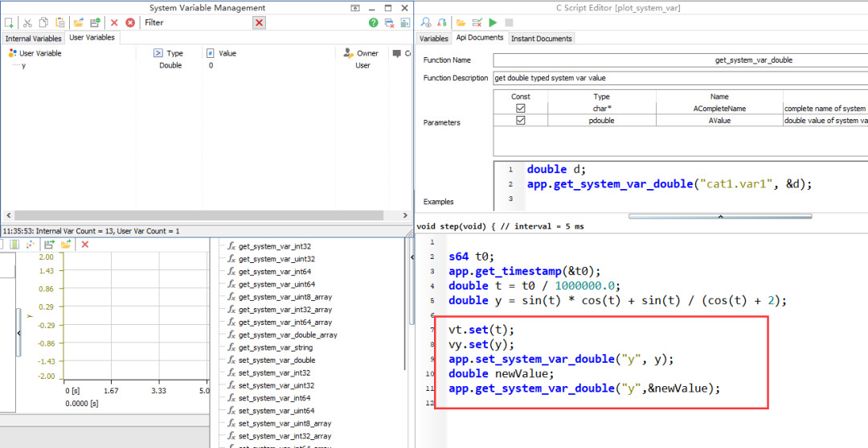Image resolution: width=868 pixels, height=448 pixels.
Task: Click the add new variable icon
Action: click(x=9, y=23)
